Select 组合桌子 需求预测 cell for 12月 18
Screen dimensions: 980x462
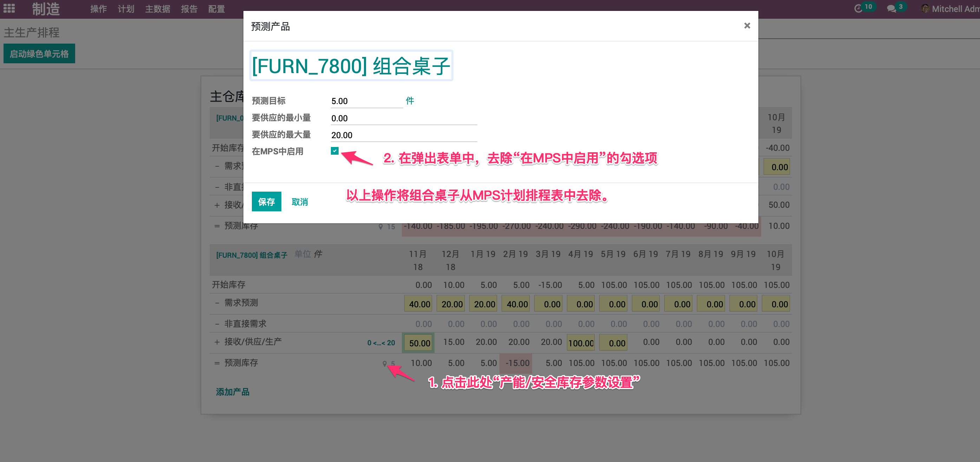tap(451, 304)
